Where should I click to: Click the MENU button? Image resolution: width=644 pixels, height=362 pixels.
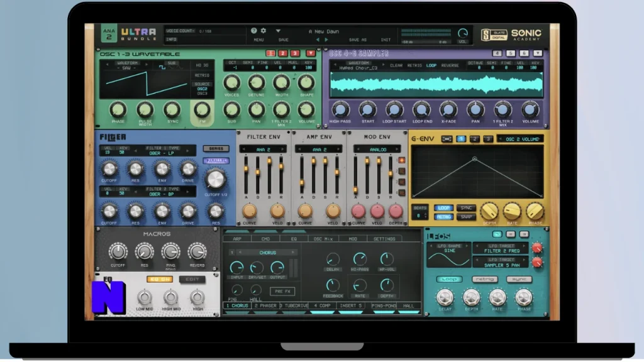coord(258,40)
